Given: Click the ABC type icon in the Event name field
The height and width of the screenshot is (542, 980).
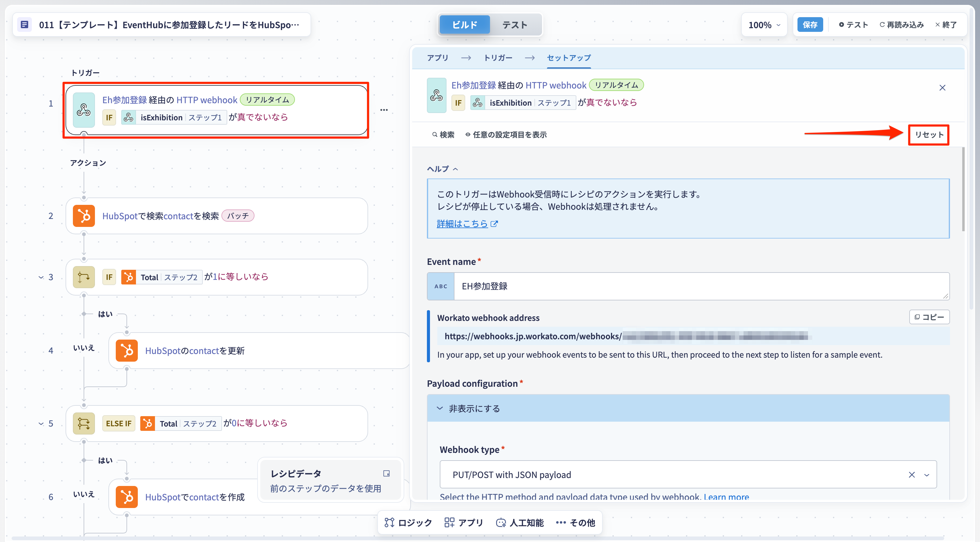Looking at the screenshot, I should tap(441, 286).
